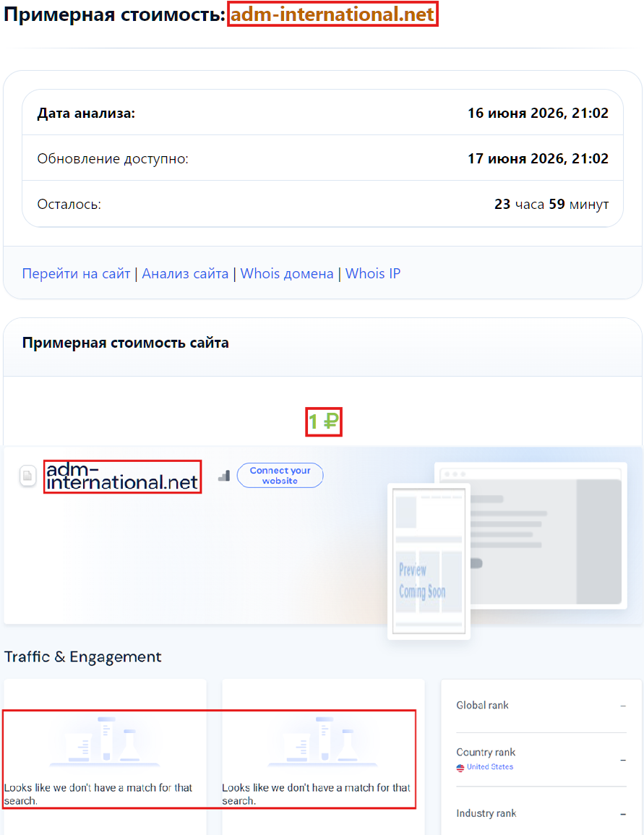Open the 'Перейти на сайт' link
This screenshot has height=835, width=644.
click(x=76, y=273)
